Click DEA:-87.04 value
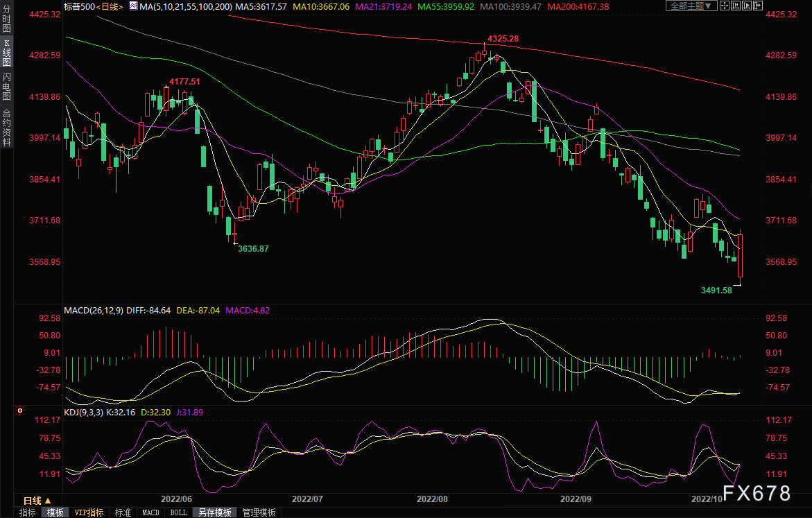Viewport: 812px width, 518px height. coord(198,310)
